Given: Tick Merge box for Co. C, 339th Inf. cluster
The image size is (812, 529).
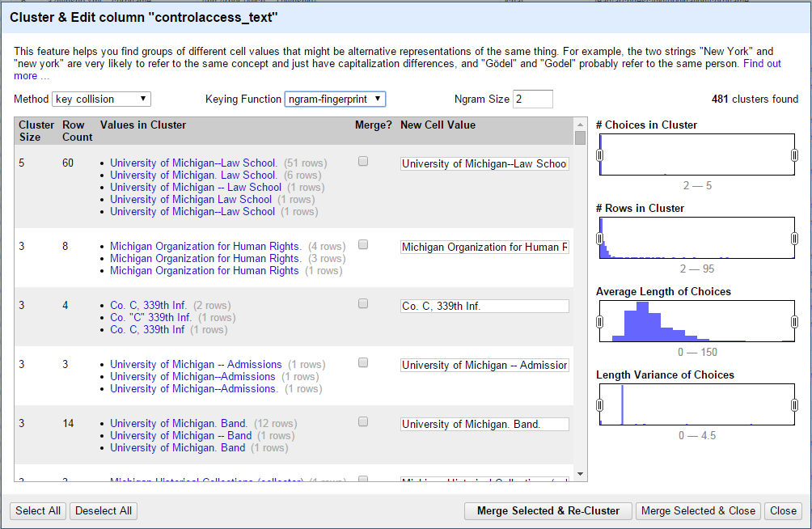Looking at the screenshot, I should pyautogui.click(x=363, y=303).
